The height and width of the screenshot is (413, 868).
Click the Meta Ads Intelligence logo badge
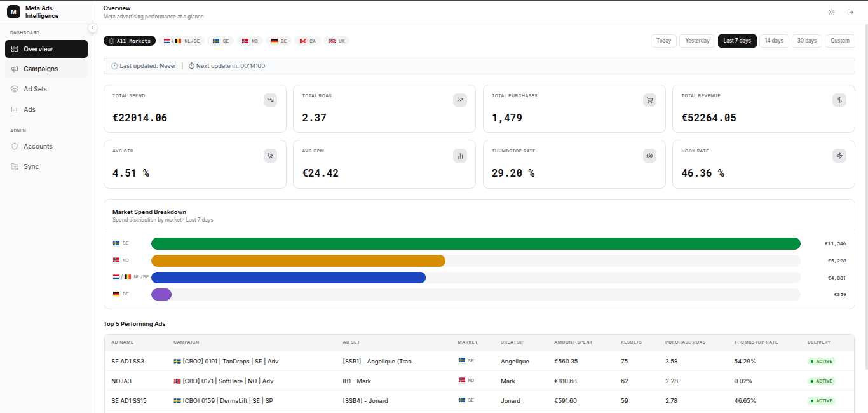[x=13, y=12]
